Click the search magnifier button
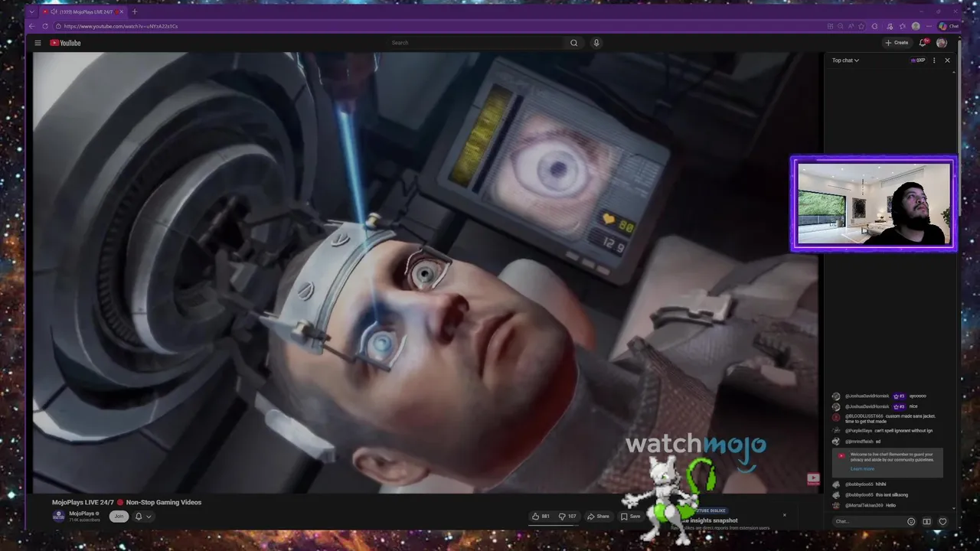The image size is (980, 551). tap(573, 43)
